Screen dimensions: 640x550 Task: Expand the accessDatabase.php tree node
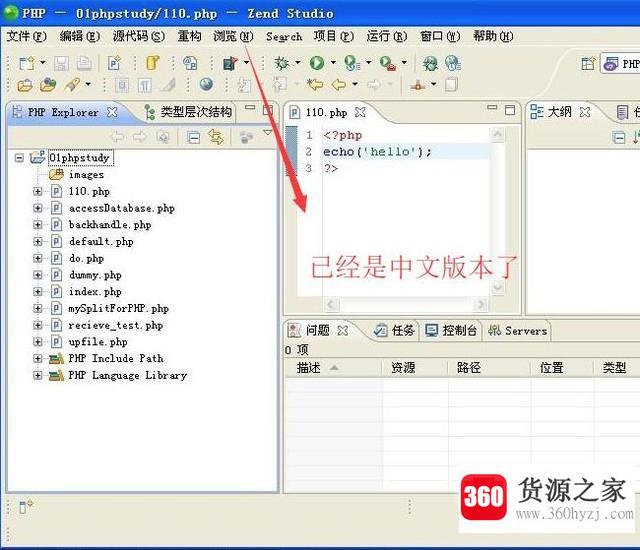(x=38, y=208)
